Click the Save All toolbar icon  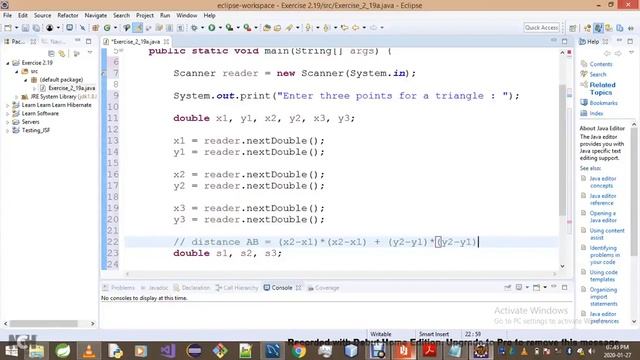(36, 28)
